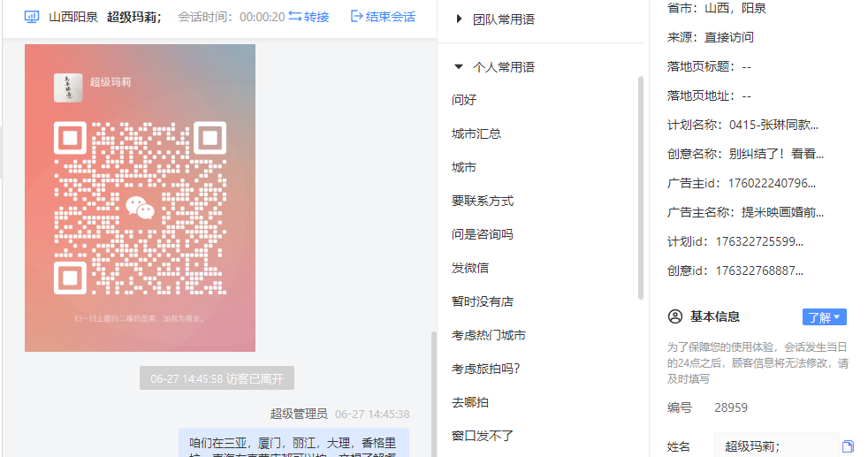This screenshot has height=457, width=868.
Task: Click the quick phrases list scrollbar
Action: click(641, 188)
